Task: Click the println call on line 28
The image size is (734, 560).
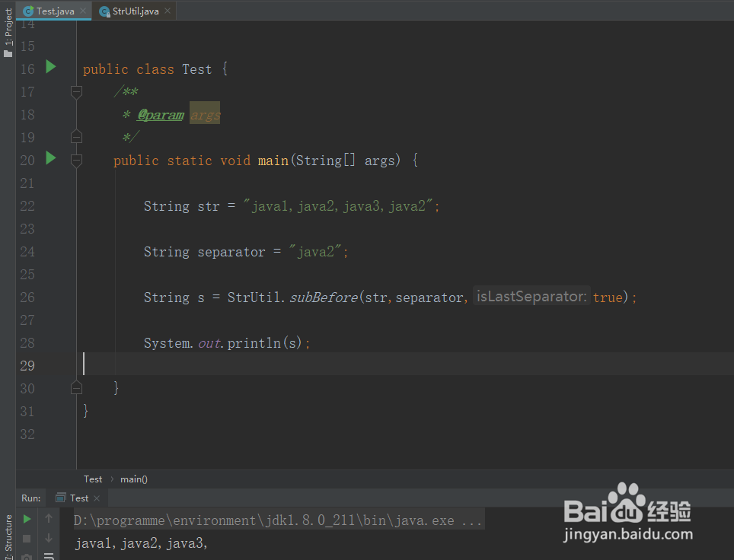Action: (254, 343)
